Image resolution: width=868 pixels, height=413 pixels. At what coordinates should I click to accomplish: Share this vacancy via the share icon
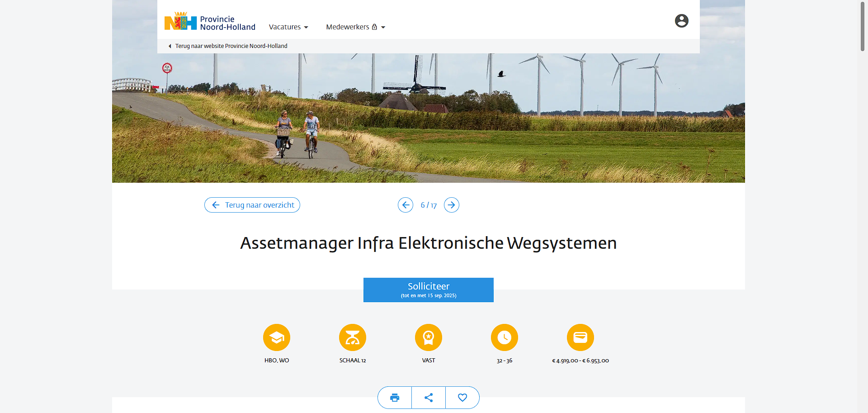429,398
